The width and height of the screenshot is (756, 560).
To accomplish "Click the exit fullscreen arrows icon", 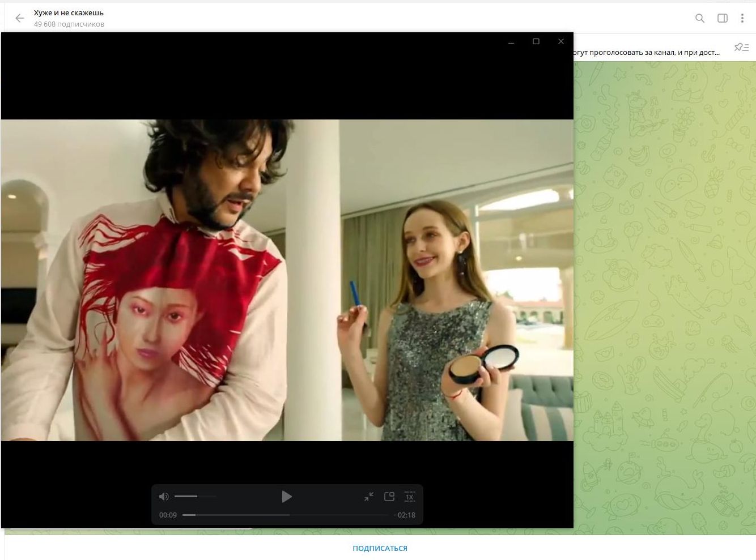I will tap(369, 497).
